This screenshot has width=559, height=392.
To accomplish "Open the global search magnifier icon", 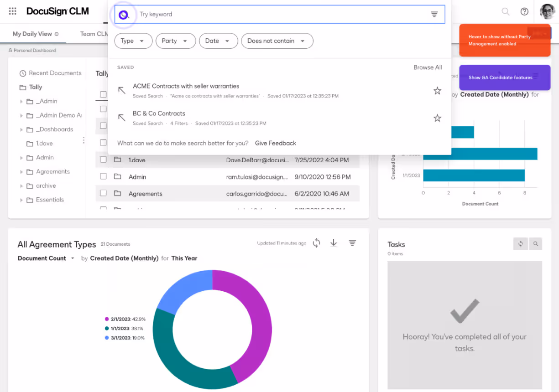I will [x=505, y=11].
